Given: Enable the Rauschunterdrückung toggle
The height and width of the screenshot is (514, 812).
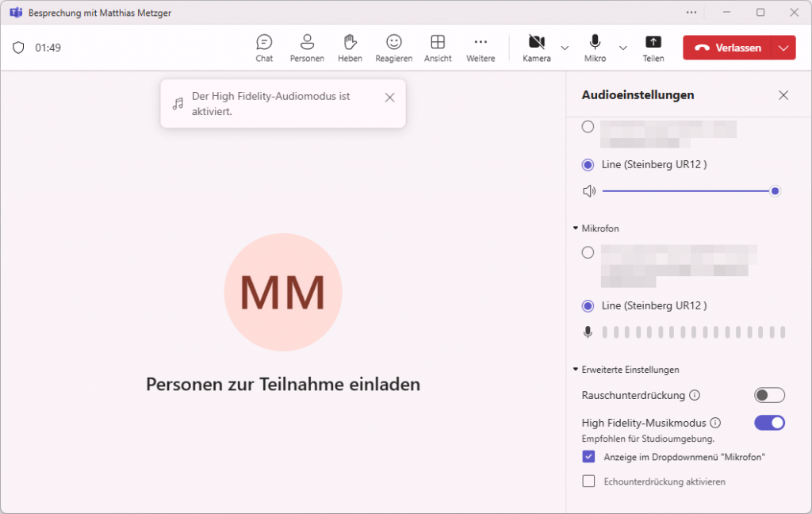Looking at the screenshot, I should (x=769, y=395).
